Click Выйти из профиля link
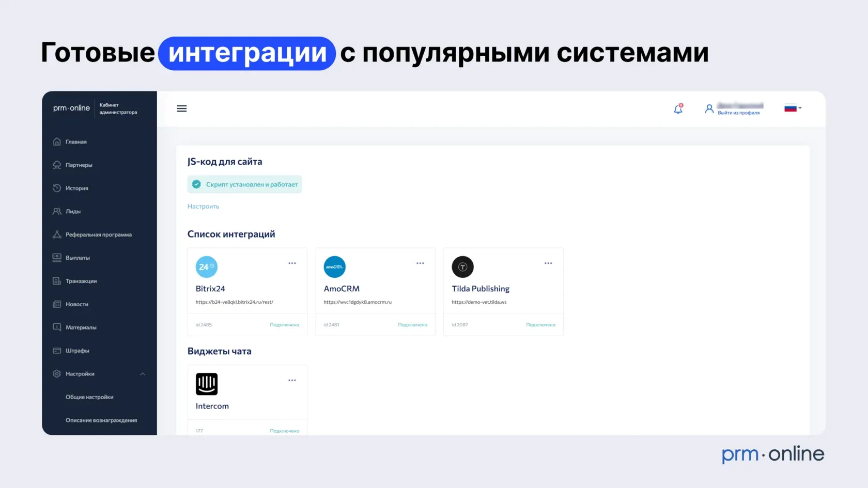 tap(738, 113)
